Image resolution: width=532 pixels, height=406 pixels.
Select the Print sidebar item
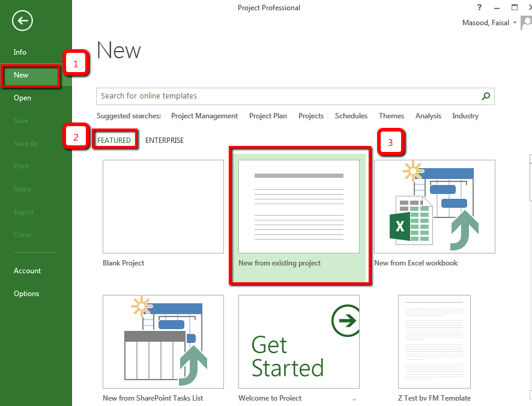coord(22,166)
